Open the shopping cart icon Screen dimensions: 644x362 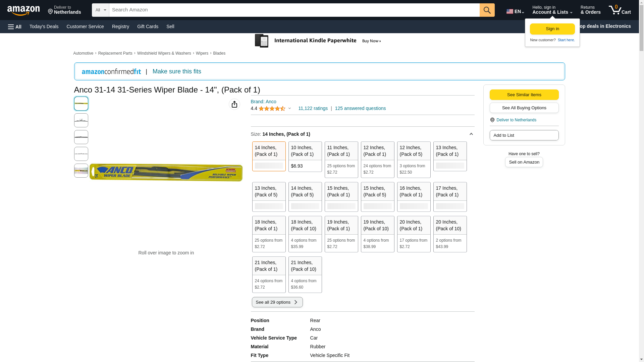(x=620, y=10)
